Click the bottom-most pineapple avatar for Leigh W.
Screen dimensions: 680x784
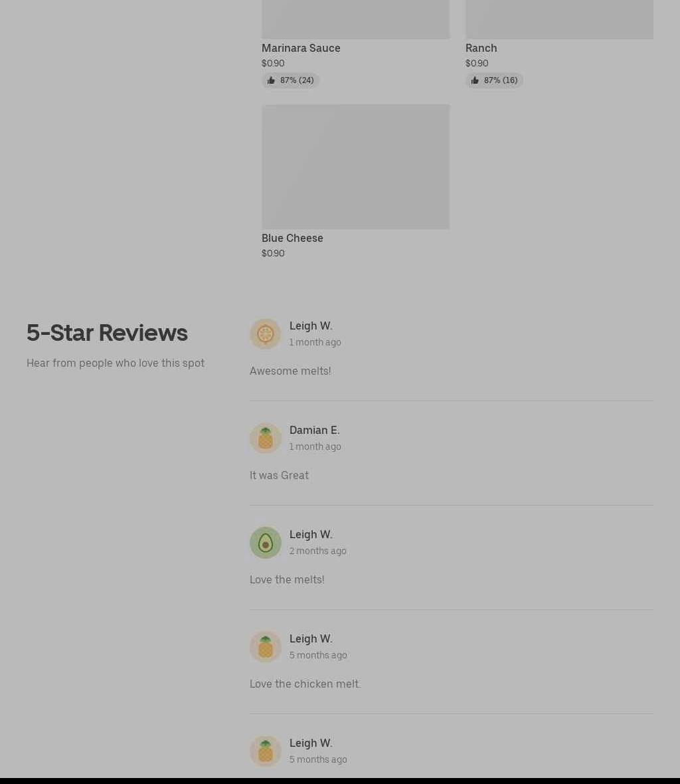[x=266, y=751]
